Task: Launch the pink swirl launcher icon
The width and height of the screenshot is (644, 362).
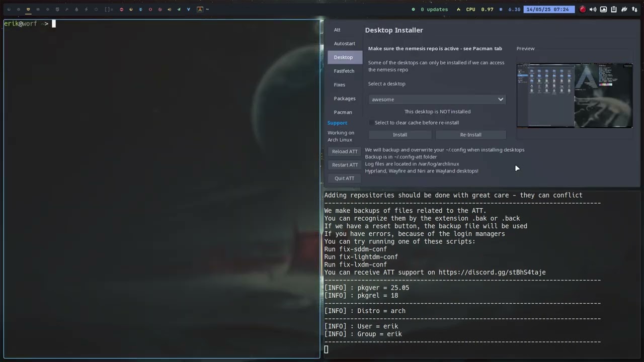Action: pos(160,9)
